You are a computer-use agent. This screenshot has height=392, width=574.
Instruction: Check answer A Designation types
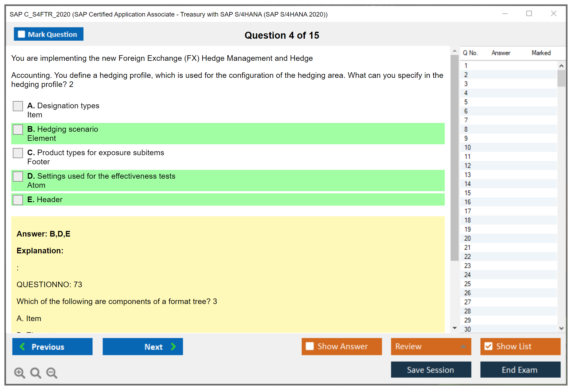(x=18, y=106)
